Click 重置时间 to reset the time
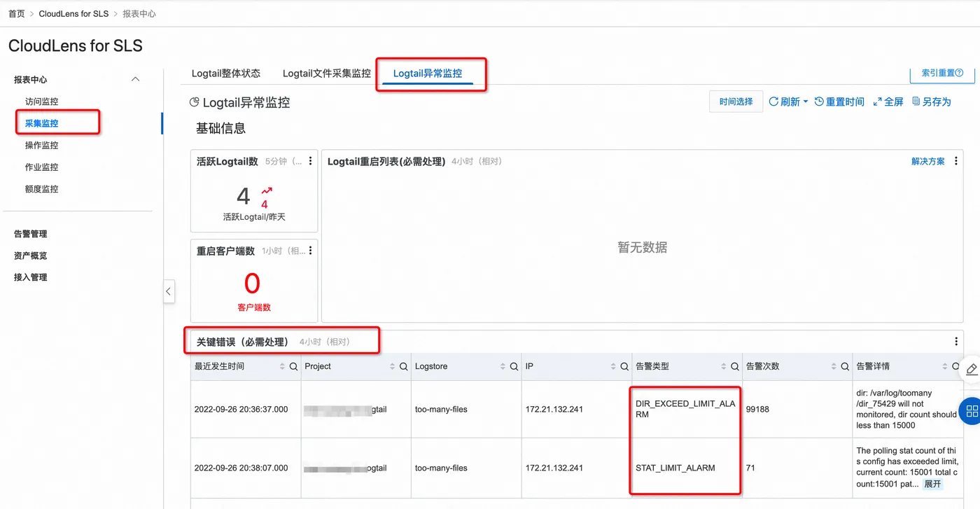This screenshot has width=980, height=509. pos(839,102)
